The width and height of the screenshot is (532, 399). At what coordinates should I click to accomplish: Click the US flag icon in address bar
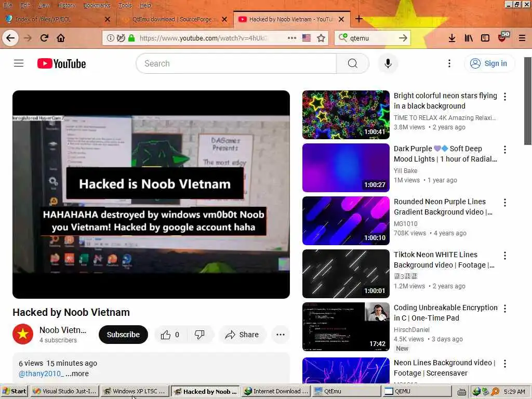pyautogui.click(x=307, y=38)
